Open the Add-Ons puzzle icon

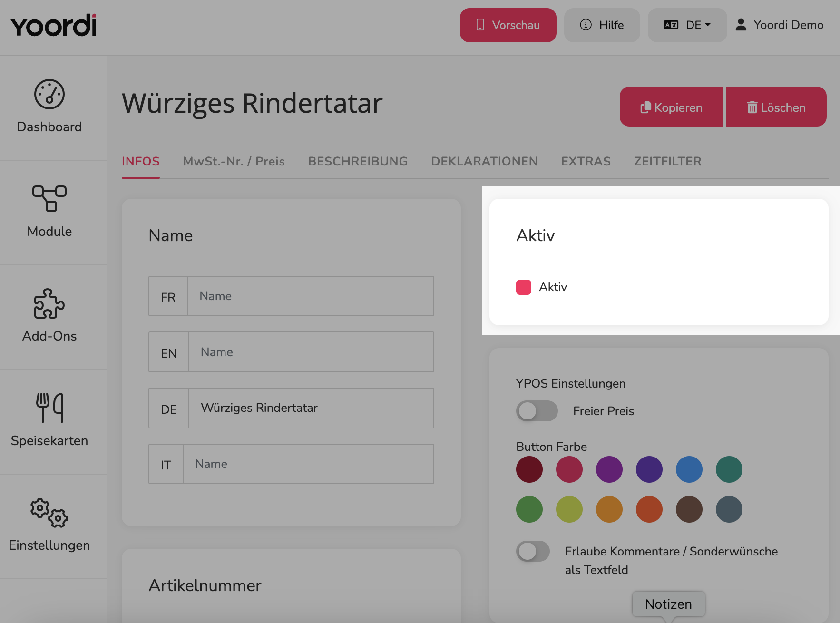click(49, 303)
